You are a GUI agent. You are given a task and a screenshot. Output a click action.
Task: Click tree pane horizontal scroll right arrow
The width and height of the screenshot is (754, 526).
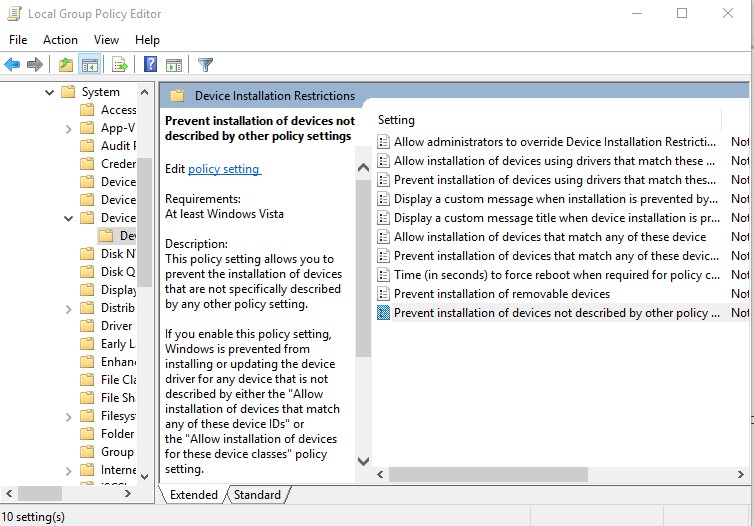click(x=127, y=493)
